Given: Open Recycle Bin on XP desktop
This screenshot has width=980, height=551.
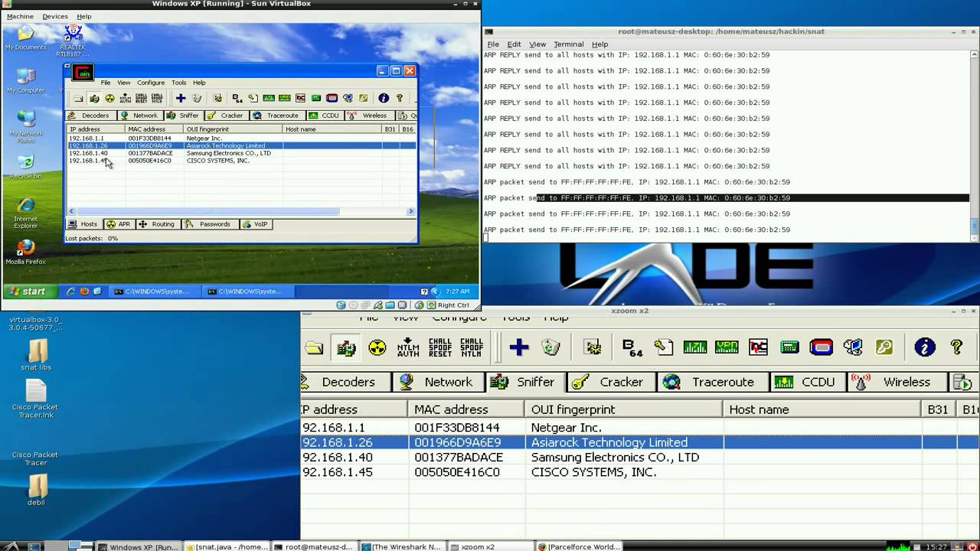Looking at the screenshot, I should 26,167.
